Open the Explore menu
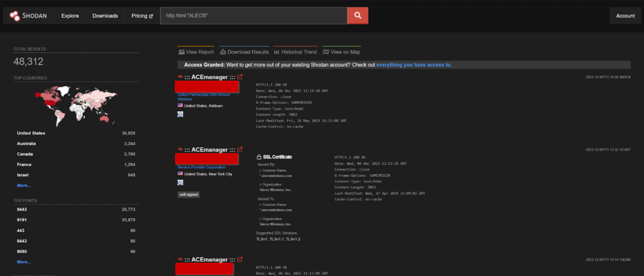The width and height of the screenshot is (644, 276). coord(70,16)
